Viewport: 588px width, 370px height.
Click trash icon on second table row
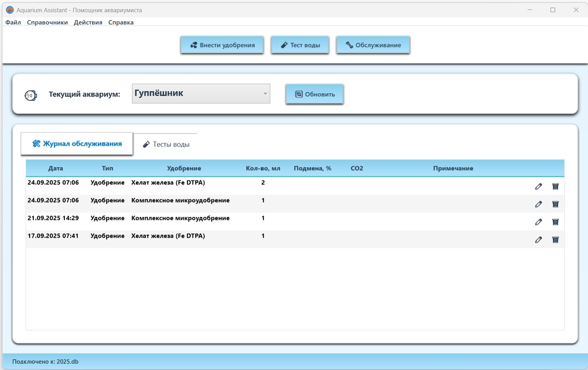555,204
